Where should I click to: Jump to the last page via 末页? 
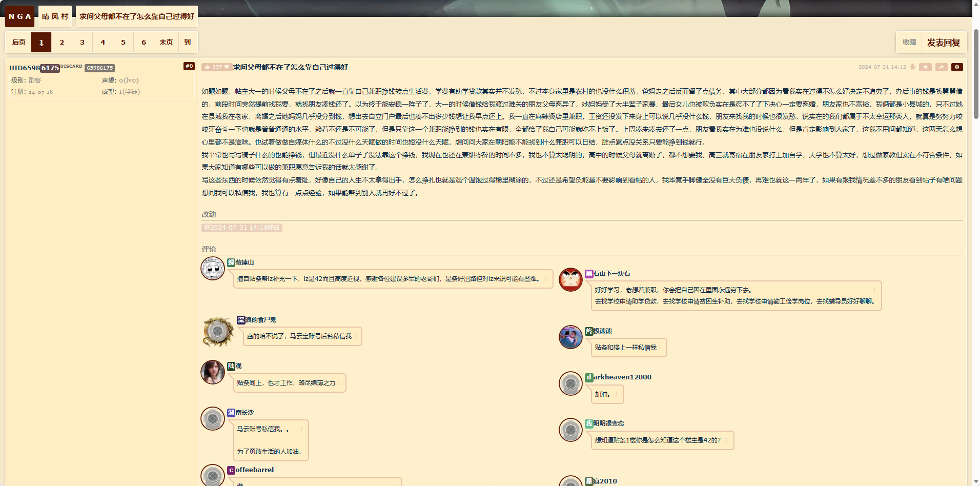[x=166, y=42]
